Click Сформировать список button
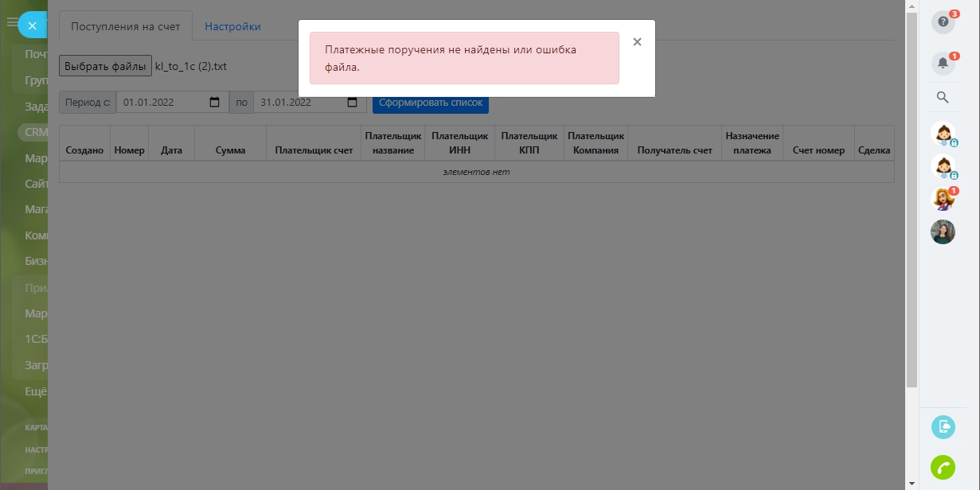 (x=431, y=103)
